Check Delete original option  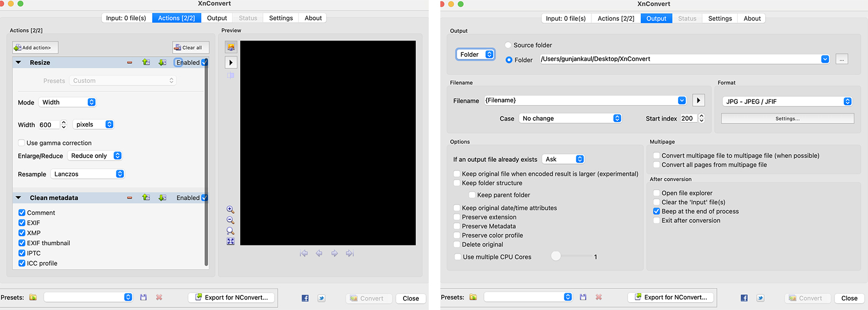click(457, 245)
